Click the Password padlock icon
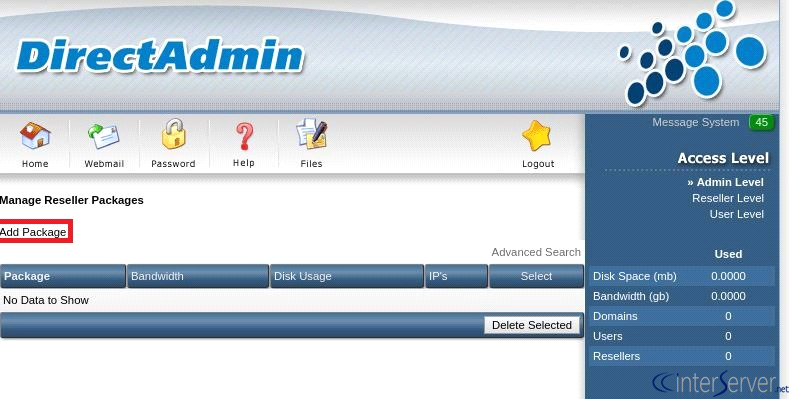 coord(174,134)
